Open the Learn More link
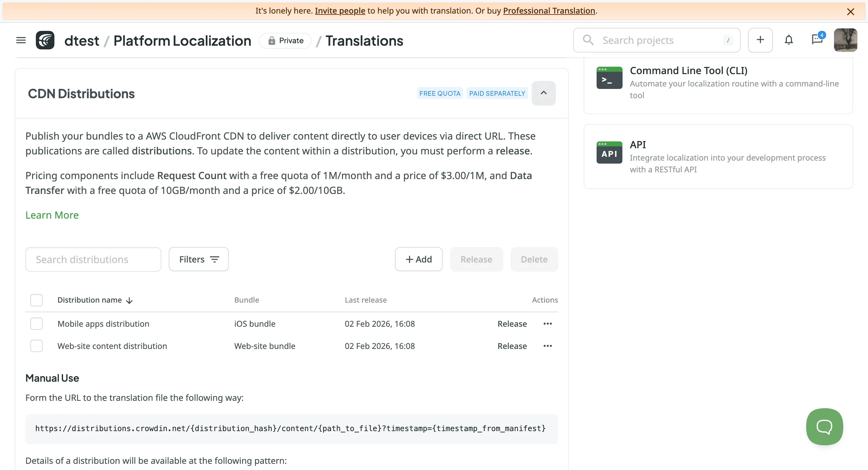 [52, 215]
